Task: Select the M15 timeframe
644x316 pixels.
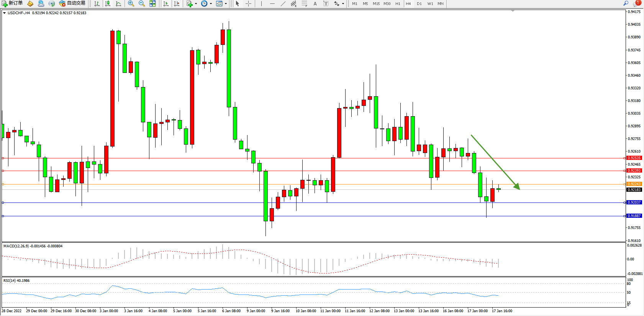Action: tap(376, 3)
